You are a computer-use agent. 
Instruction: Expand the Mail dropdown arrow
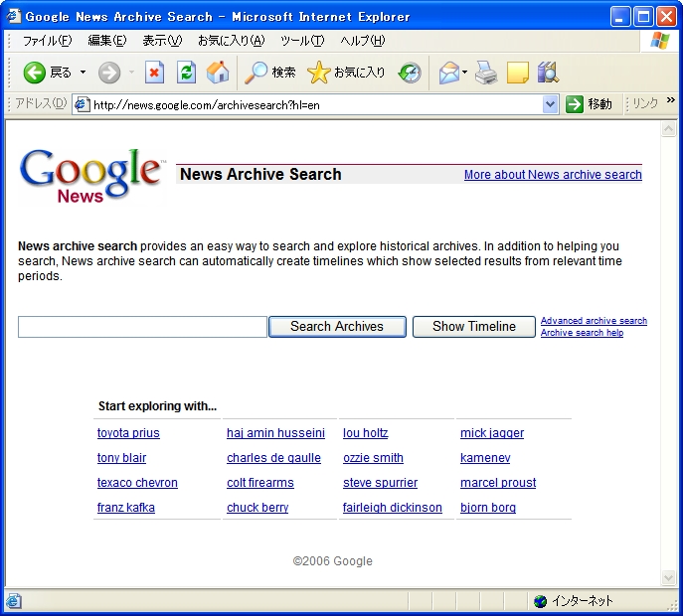point(464,73)
